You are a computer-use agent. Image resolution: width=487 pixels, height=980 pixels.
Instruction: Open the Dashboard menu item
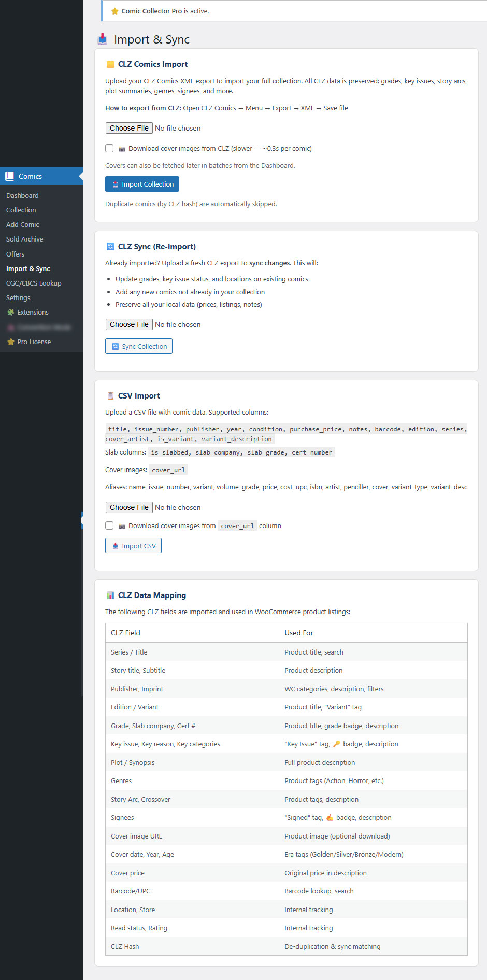coord(22,196)
